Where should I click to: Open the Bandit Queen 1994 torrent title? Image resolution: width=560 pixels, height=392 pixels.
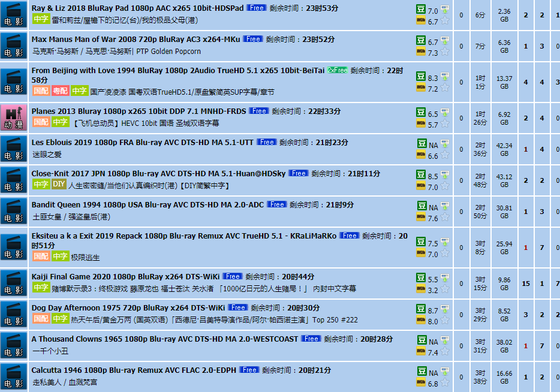147,205
